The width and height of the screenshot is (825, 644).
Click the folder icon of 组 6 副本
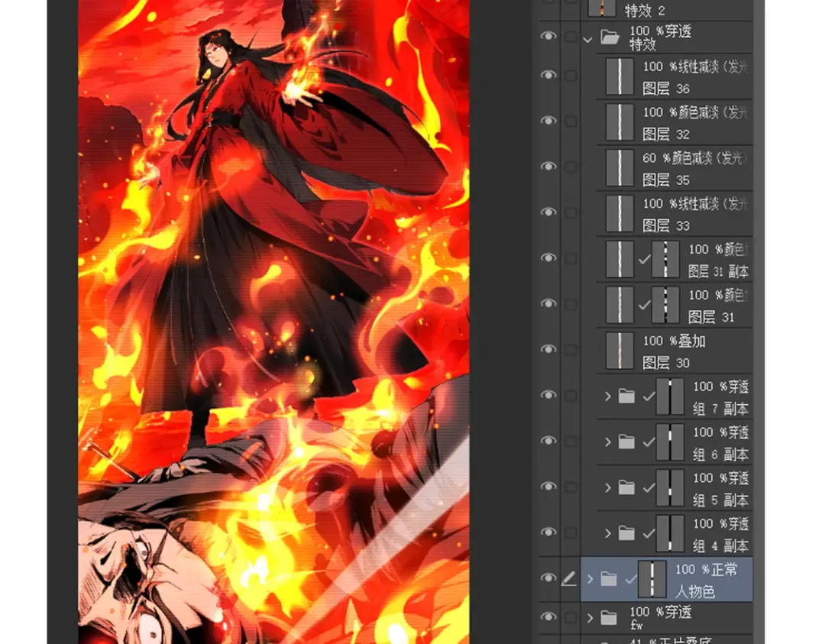[x=626, y=442]
